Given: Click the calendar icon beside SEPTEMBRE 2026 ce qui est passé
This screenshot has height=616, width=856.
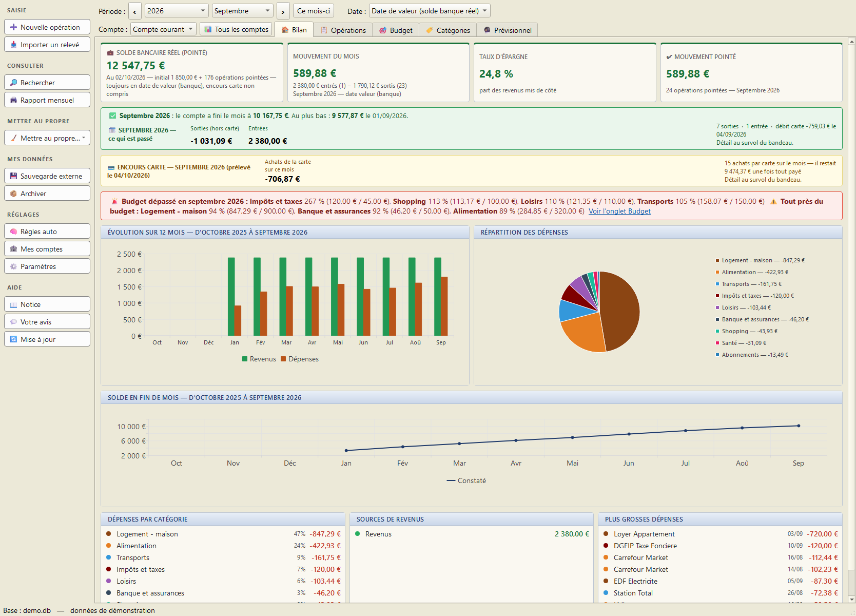Looking at the screenshot, I should (112, 130).
